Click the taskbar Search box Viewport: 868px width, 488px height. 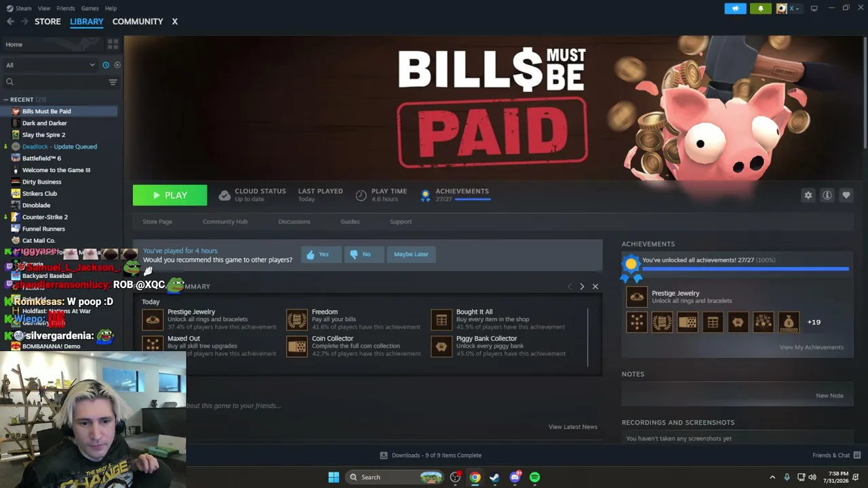pyautogui.click(x=395, y=477)
